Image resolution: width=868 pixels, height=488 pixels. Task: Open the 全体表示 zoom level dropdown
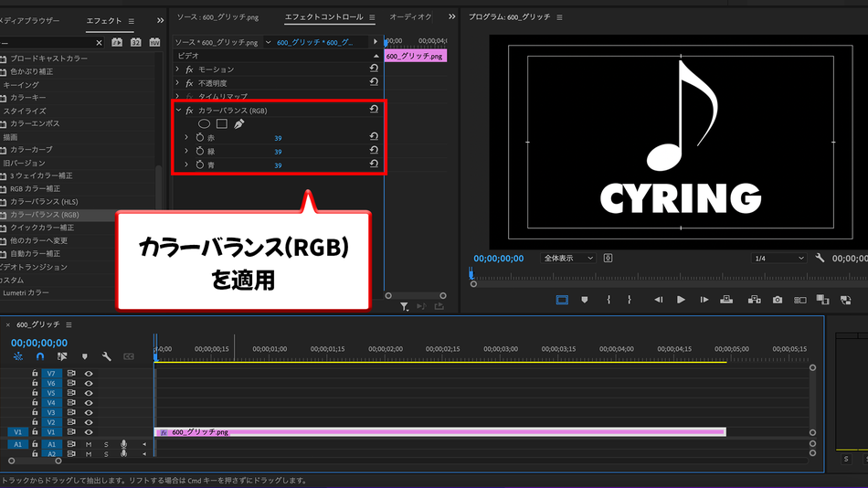coord(567,258)
